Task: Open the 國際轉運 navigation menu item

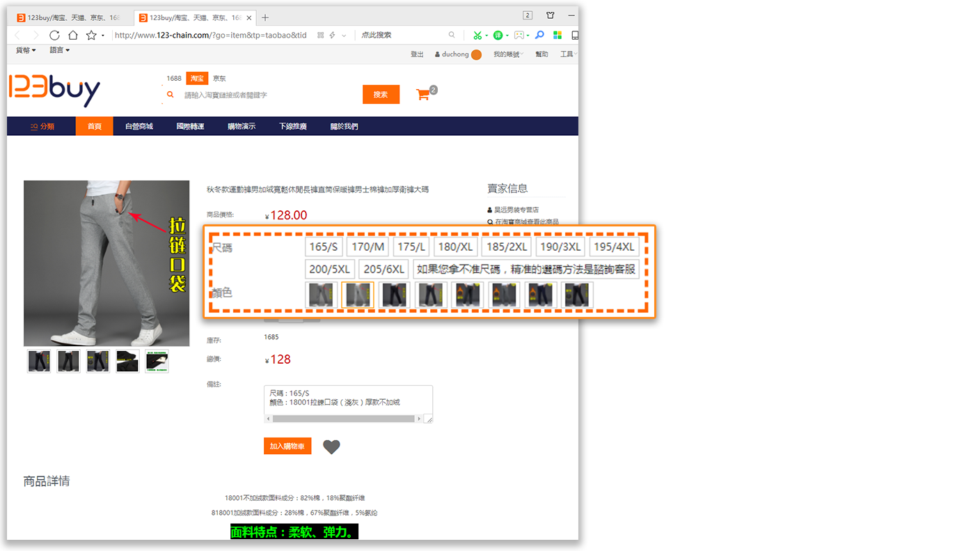Action: point(190,127)
